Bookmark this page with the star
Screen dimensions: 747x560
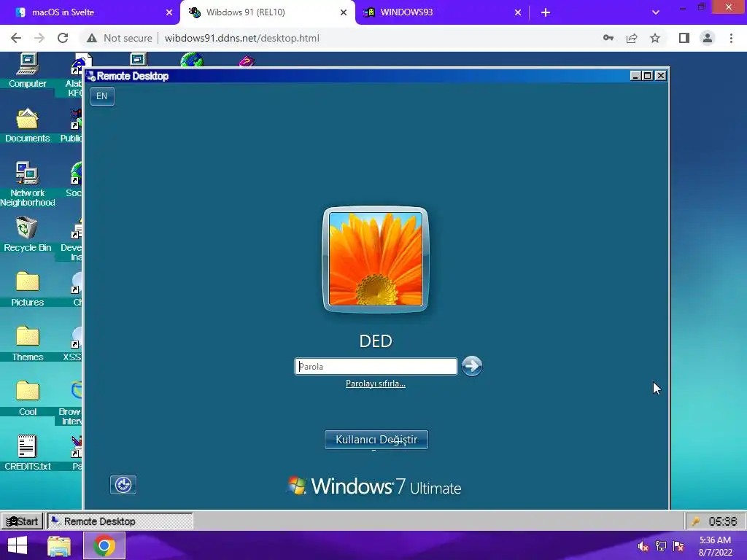tap(655, 38)
